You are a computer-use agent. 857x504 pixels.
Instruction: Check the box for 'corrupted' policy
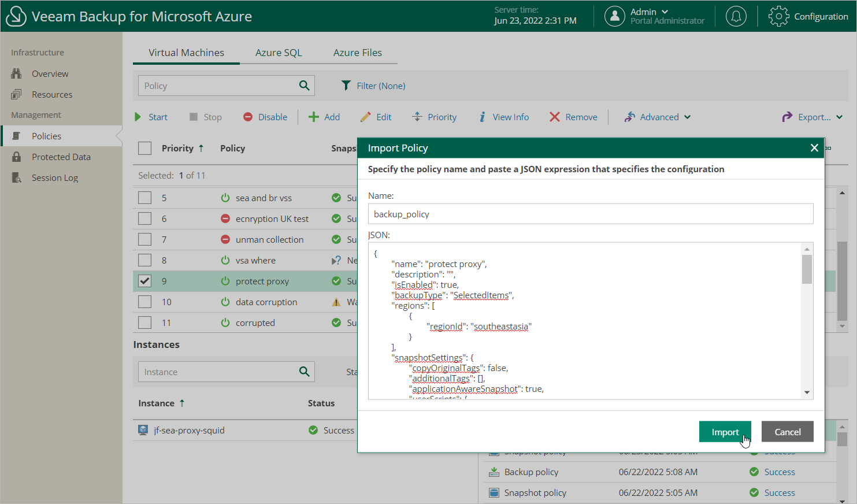click(x=145, y=323)
